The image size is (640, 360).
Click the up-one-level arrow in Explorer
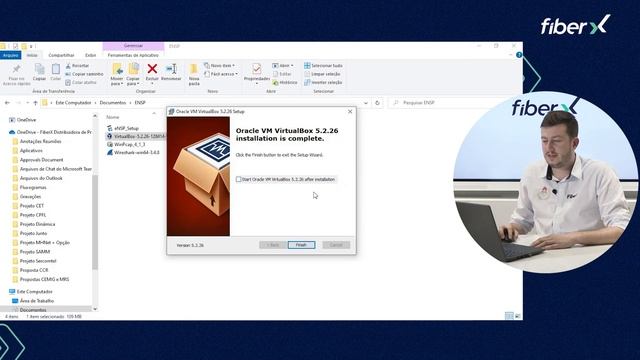(36, 103)
